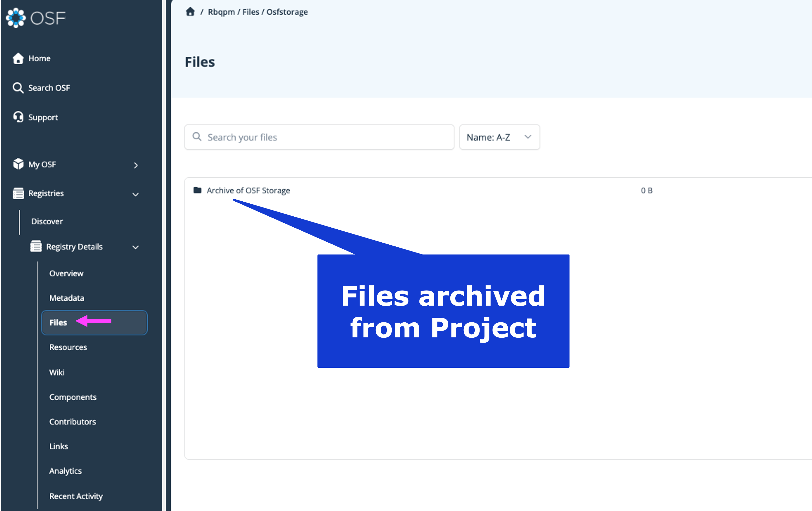
Task: Click the Registry Details icon
Action: point(36,246)
